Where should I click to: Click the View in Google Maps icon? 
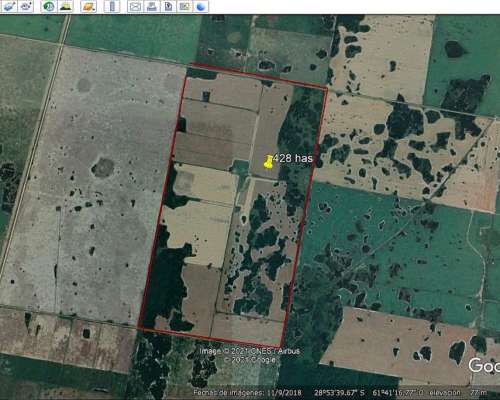(185, 6)
